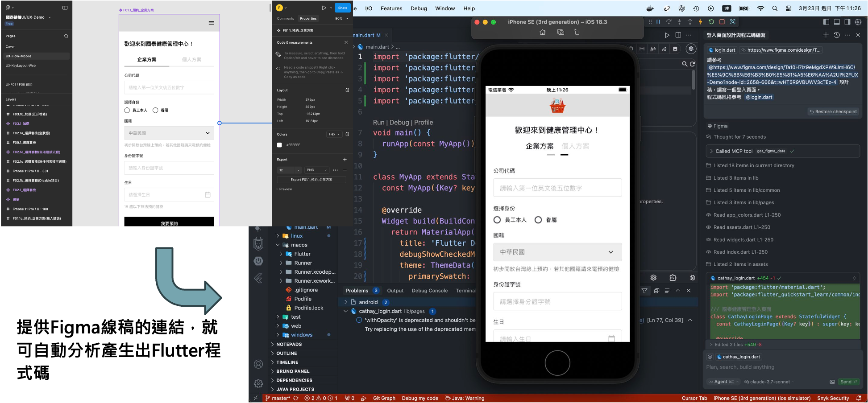Select the UX-Flow-Mobile page in Figma
This screenshot has height=403, width=868.
[x=36, y=56]
